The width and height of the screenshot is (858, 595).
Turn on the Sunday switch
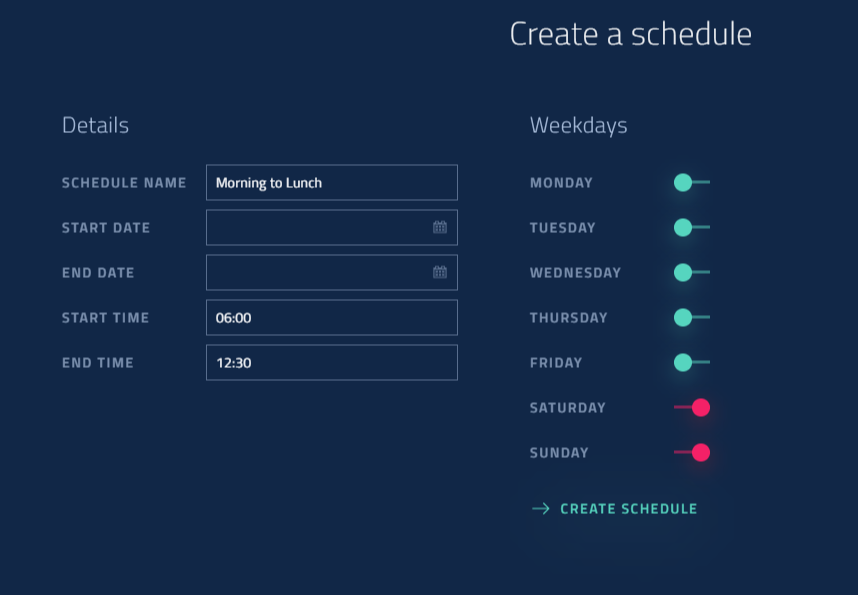tap(692, 452)
